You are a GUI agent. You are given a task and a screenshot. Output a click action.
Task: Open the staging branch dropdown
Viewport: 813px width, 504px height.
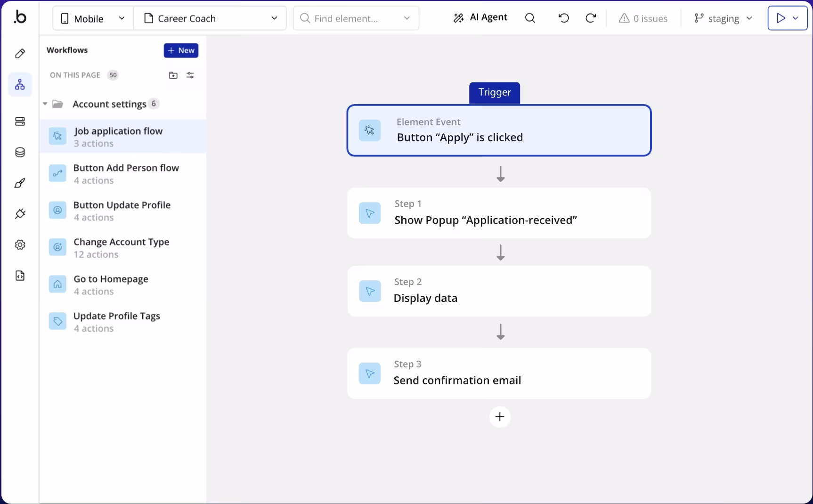coord(723,18)
